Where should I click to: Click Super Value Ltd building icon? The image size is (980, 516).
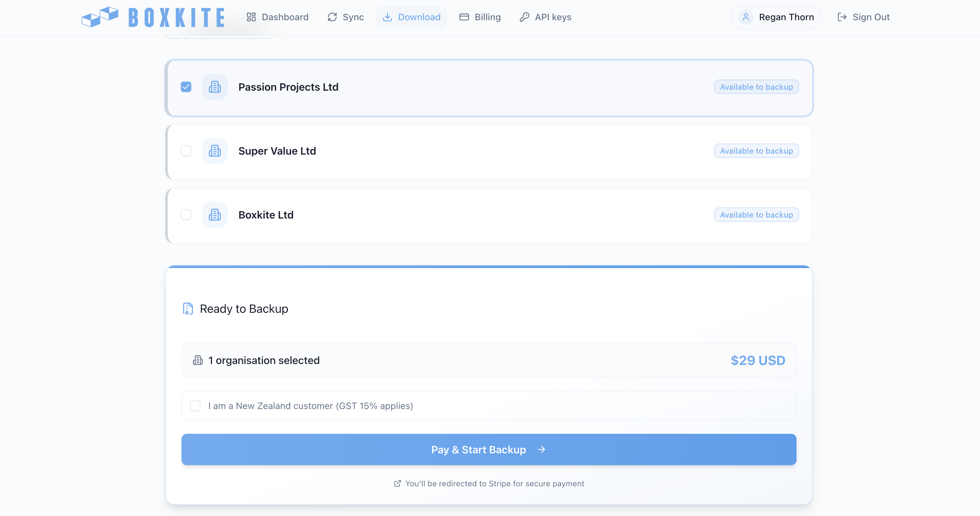(x=214, y=151)
